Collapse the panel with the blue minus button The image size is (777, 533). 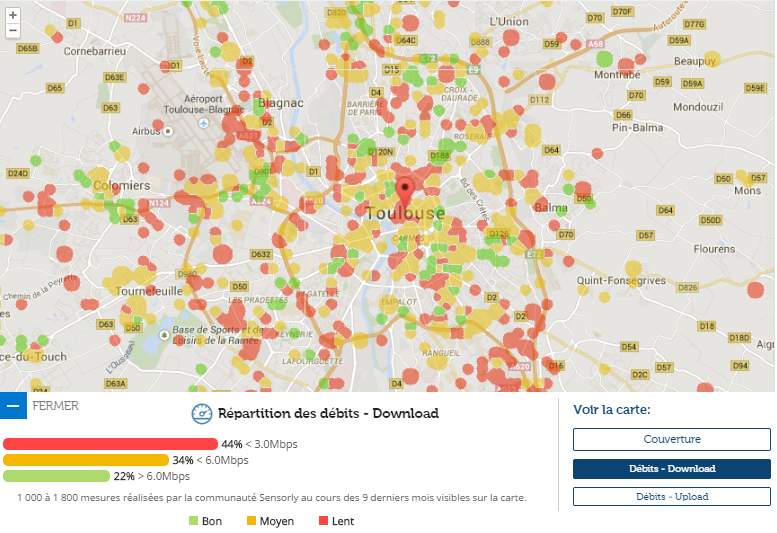pos(13,406)
